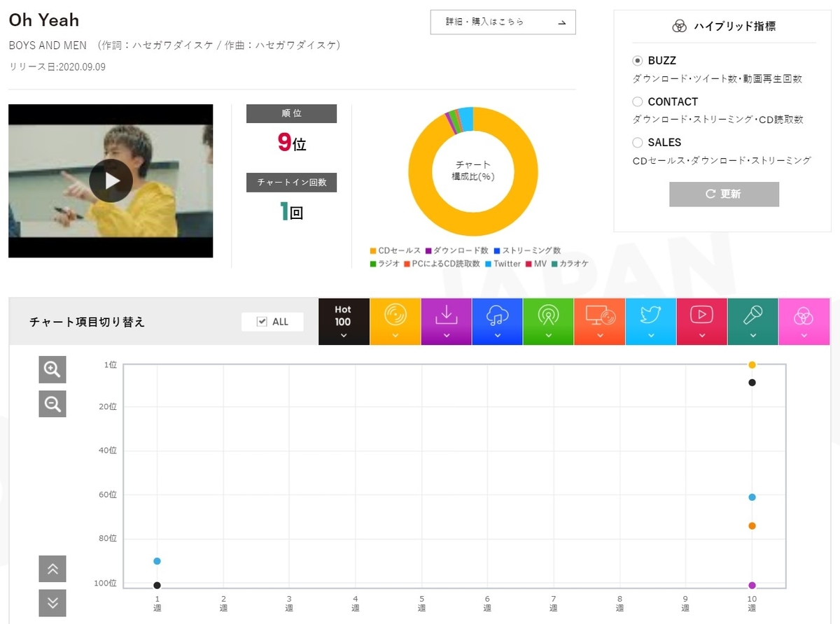Click the blue data point at week 1
The width and height of the screenshot is (840, 624).
point(157,561)
